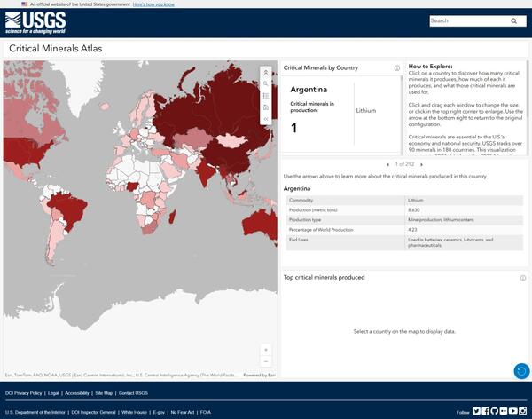Click the search magnifier icon in the header
This screenshot has width=532, height=419.
click(x=513, y=20)
